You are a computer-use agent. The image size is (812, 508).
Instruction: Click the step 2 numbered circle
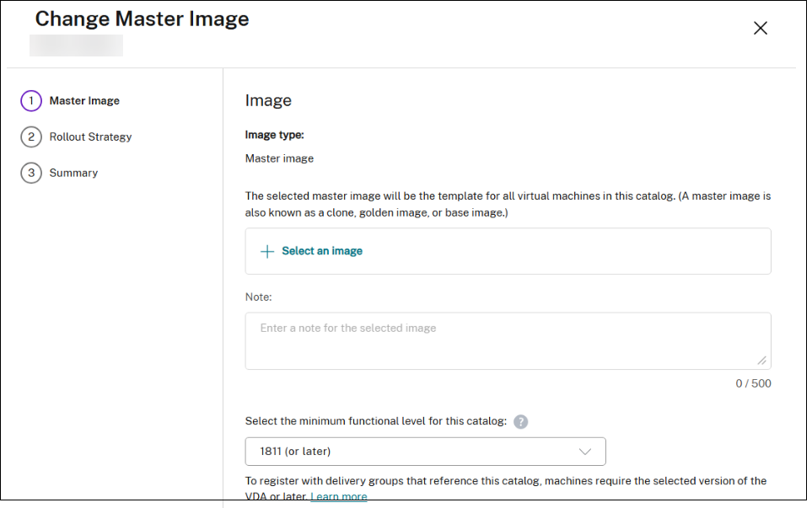pyautogui.click(x=31, y=137)
